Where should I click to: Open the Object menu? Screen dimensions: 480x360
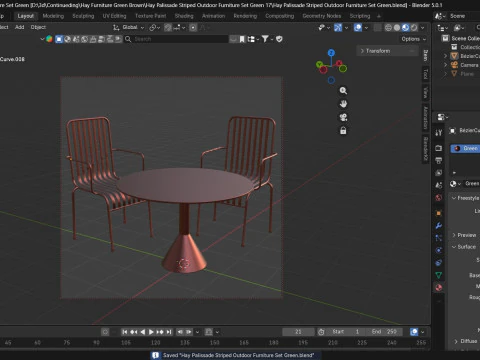[x=38, y=27]
